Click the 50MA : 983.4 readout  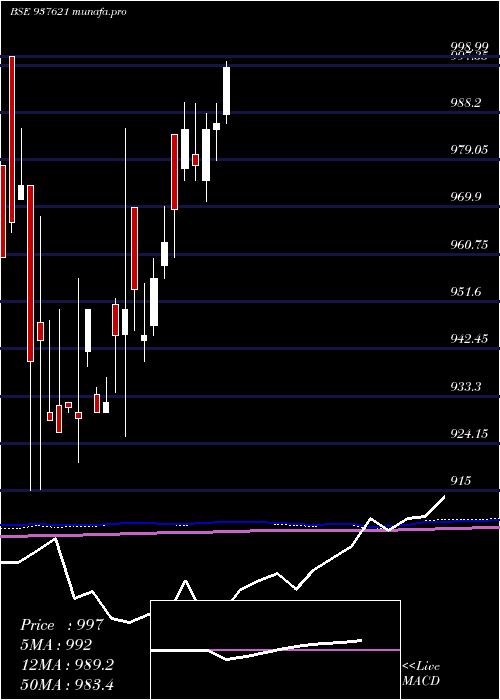[x=67, y=684]
